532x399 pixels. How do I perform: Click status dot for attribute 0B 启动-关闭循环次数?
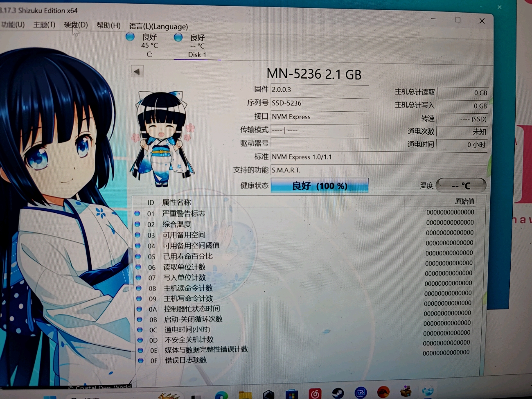[x=140, y=319]
